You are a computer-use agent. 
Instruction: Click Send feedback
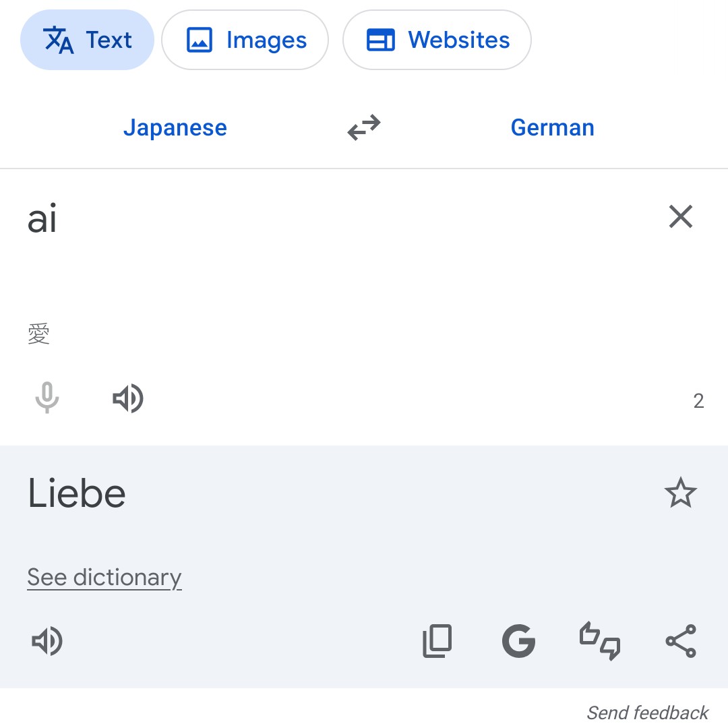tap(646, 712)
